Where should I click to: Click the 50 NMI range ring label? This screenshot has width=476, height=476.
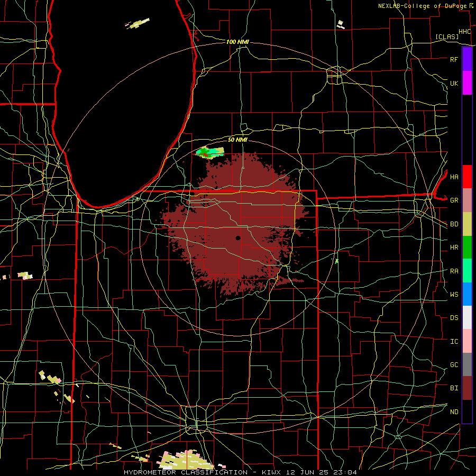237,140
